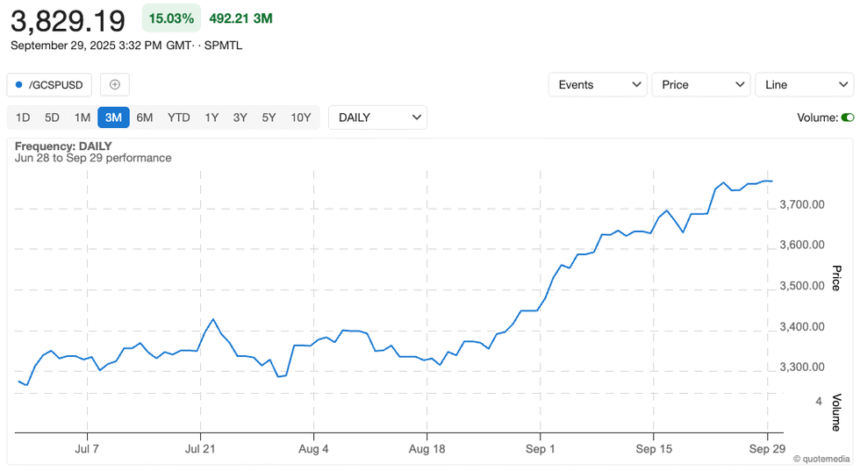Open the Events dropdown
The image size is (860, 471).
[x=597, y=85]
